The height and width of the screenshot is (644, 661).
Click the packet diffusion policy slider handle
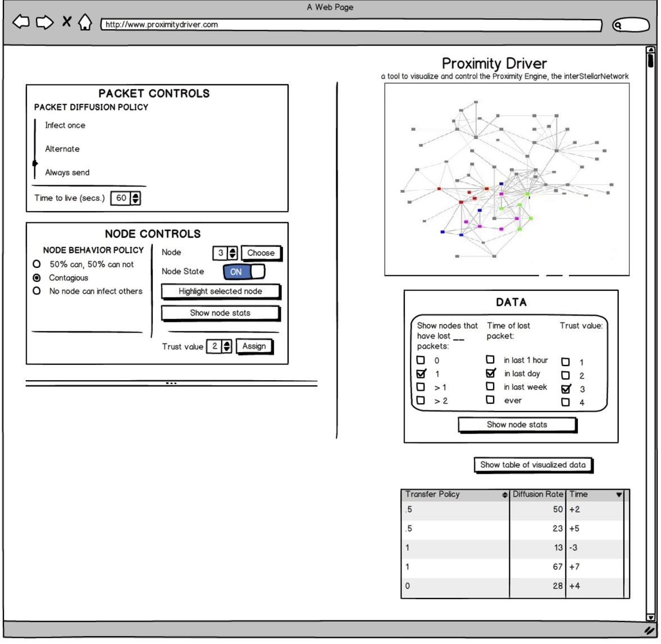pyautogui.click(x=35, y=163)
